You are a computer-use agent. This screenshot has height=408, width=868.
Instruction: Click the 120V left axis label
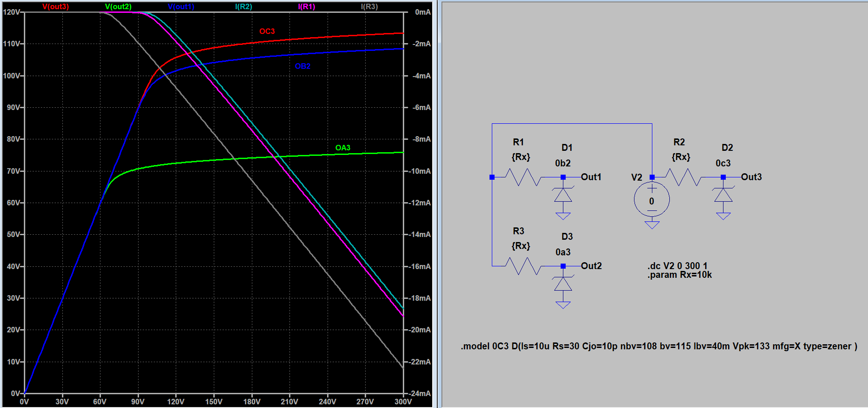tap(11, 12)
